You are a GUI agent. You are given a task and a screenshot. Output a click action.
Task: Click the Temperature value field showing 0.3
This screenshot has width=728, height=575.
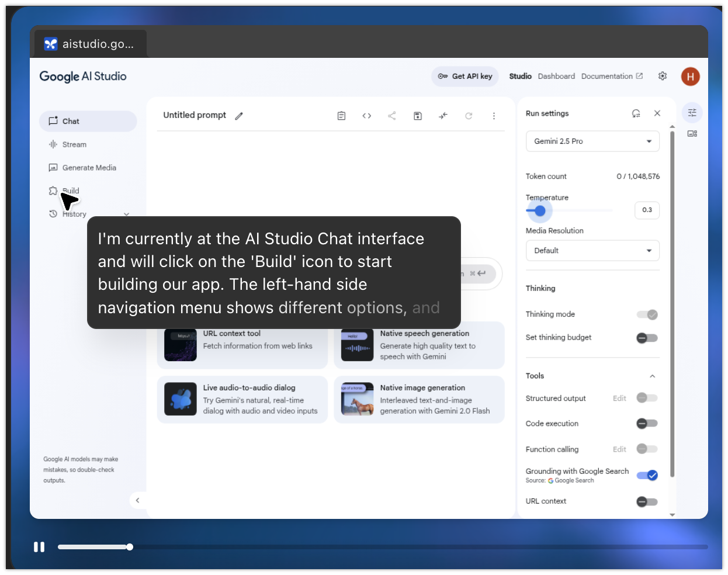[647, 210]
